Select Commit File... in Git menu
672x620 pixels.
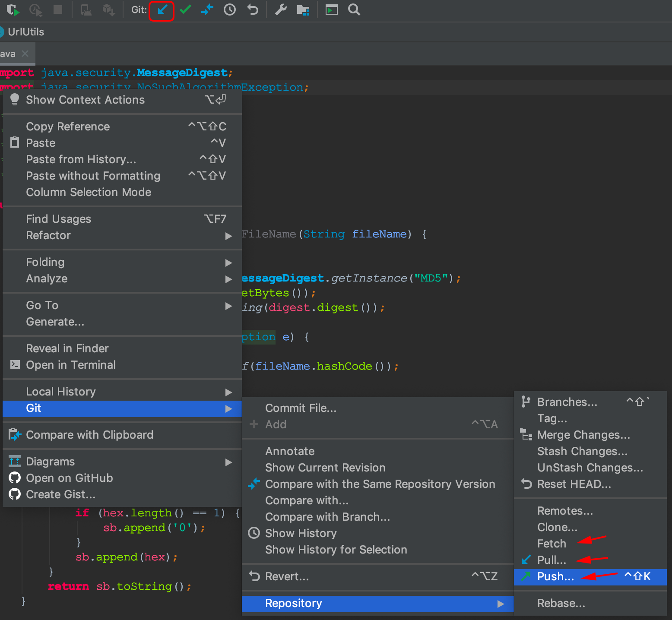point(377,408)
